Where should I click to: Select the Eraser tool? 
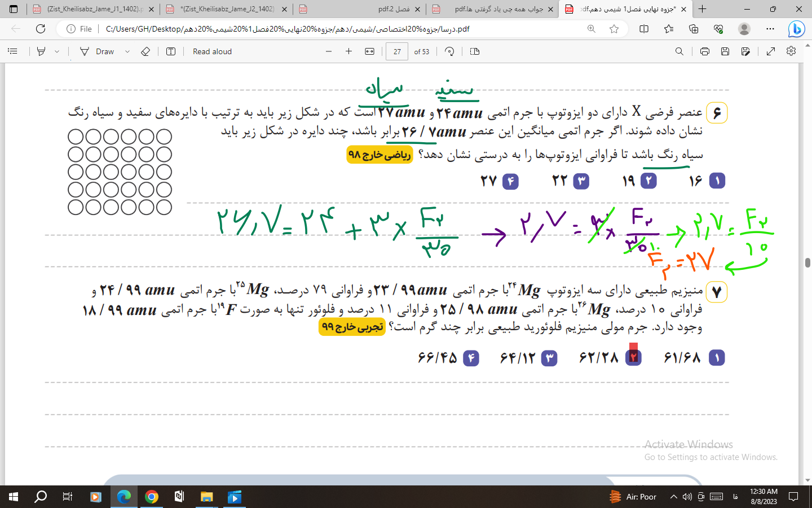tap(145, 51)
